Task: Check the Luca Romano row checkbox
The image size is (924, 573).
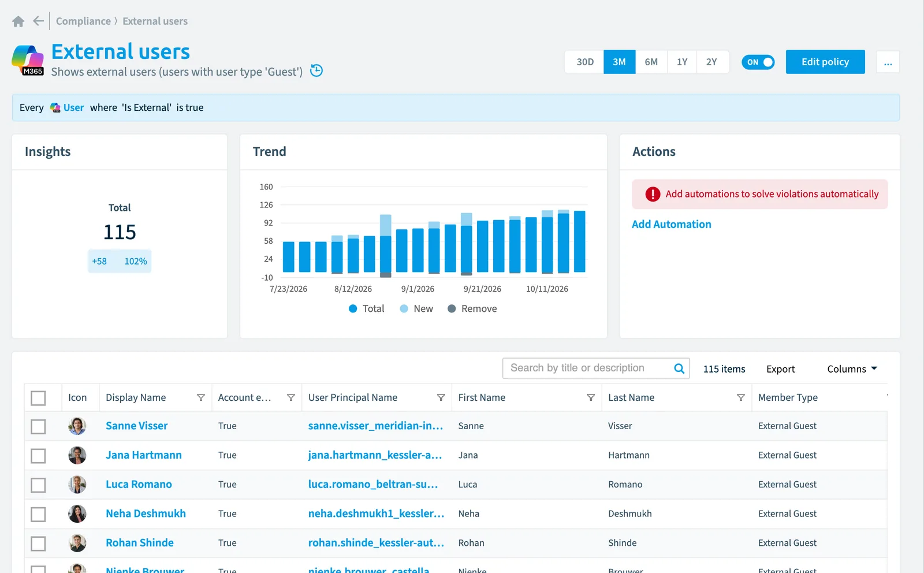Action: 38,485
